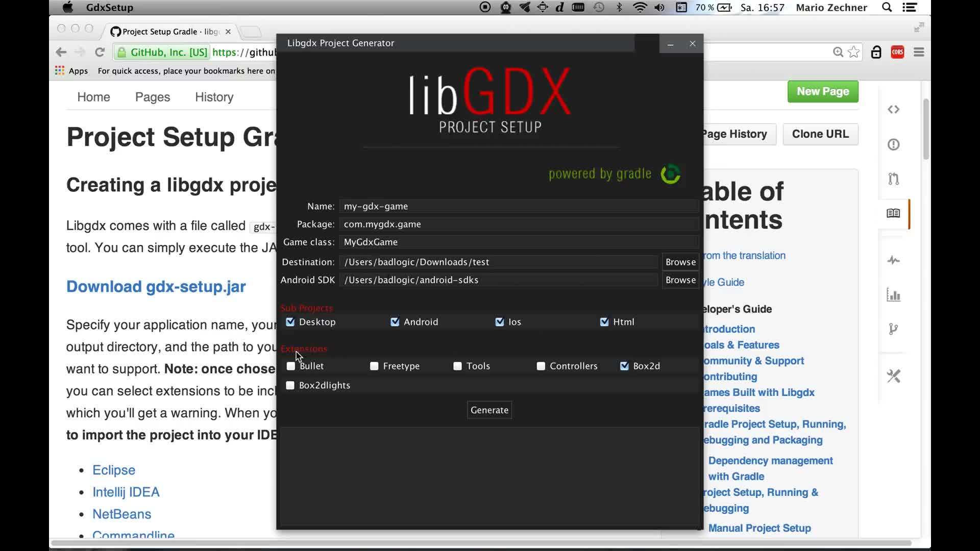Open the Community & Support contents link

(x=754, y=361)
